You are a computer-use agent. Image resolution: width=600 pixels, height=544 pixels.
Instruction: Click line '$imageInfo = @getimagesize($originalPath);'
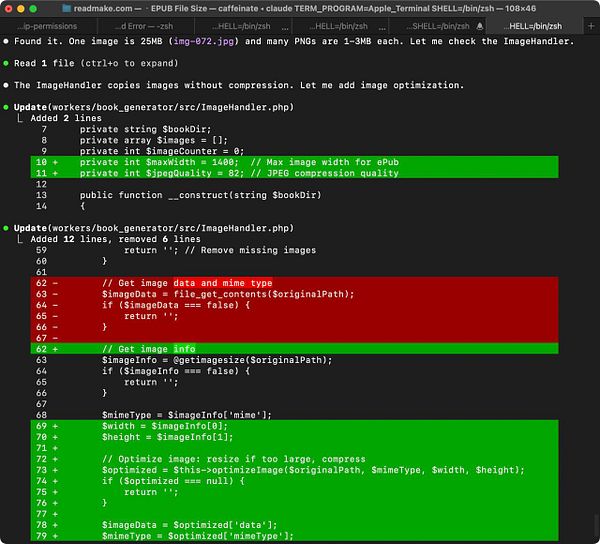pos(217,360)
